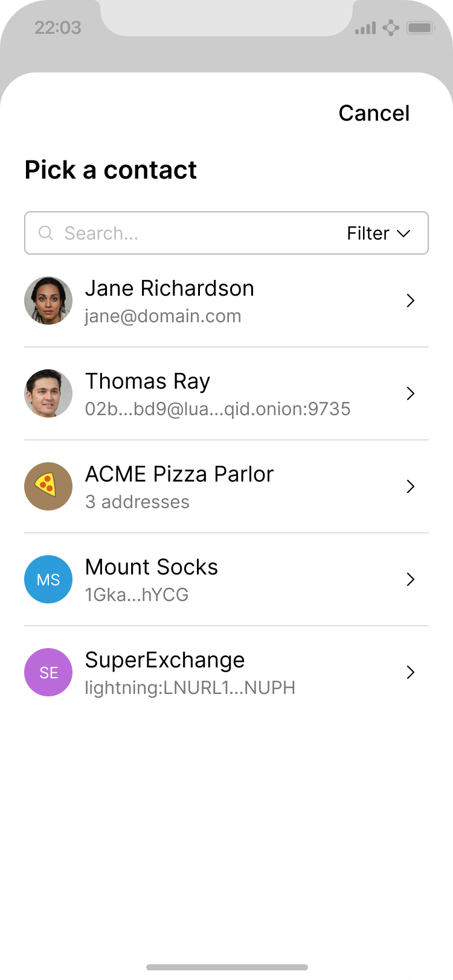This screenshot has width=453, height=980.
Task: Select the Mount Socks contact name
Action: click(x=152, y=567)
